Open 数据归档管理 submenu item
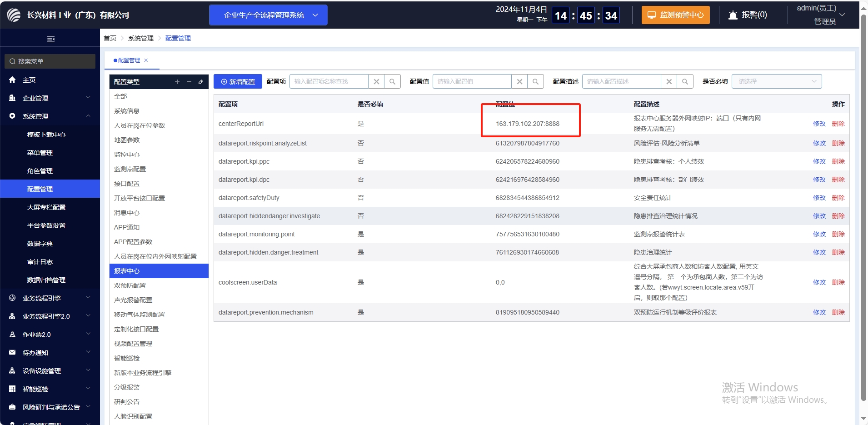Image resolution: width=868 pixels, height=425 pixels. [50, 280]
